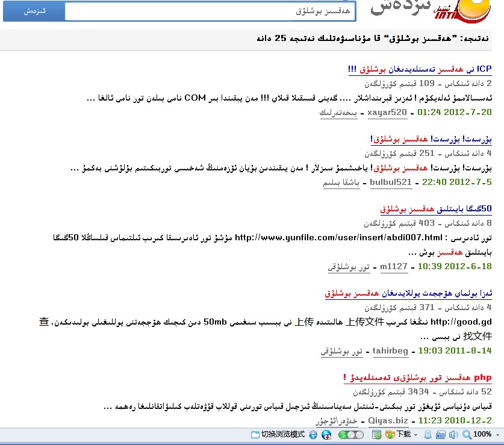The height and width of the screenshot is (445, 504).
Task: Toggle the green traffic light switch
Action: pos(351,435)
